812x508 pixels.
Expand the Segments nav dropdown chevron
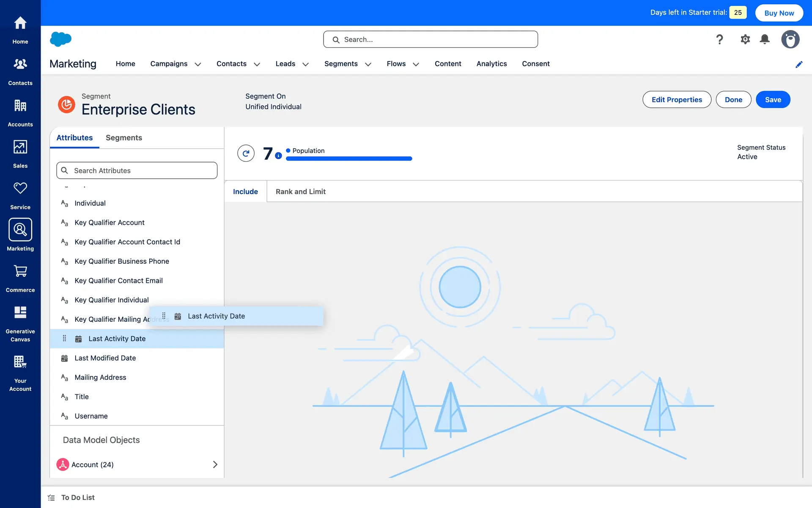point(368,64)
